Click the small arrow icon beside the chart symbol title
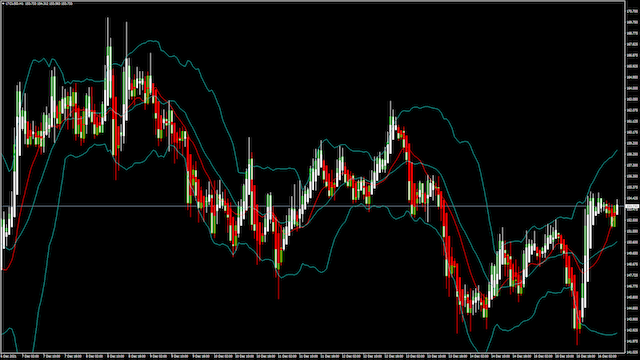Image resolution: width=640 pixels, height=360 pixels. [x=4, y=4]
